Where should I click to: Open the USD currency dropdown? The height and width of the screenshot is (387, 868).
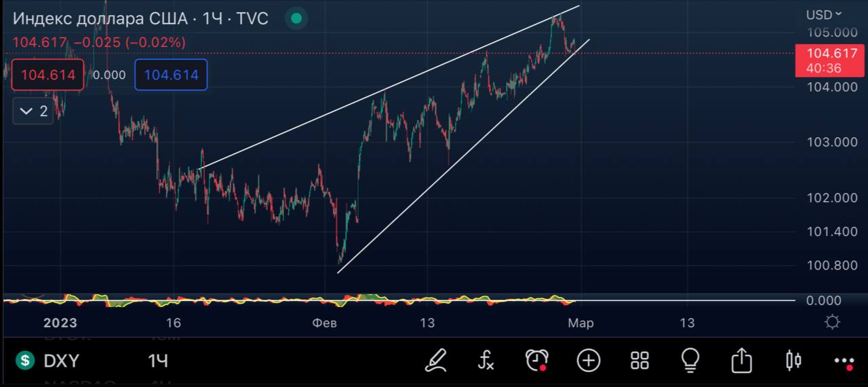pos(823,14)
